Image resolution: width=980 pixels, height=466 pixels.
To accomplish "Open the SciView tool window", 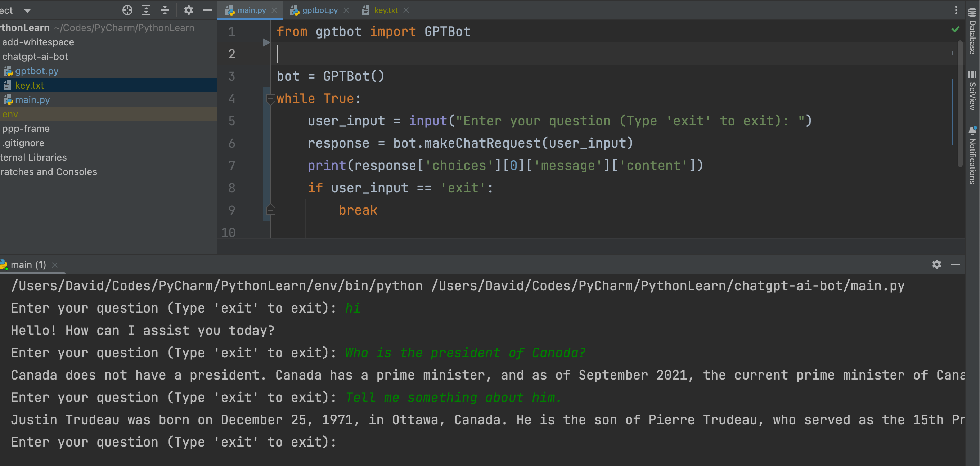I will click(973, 90).
